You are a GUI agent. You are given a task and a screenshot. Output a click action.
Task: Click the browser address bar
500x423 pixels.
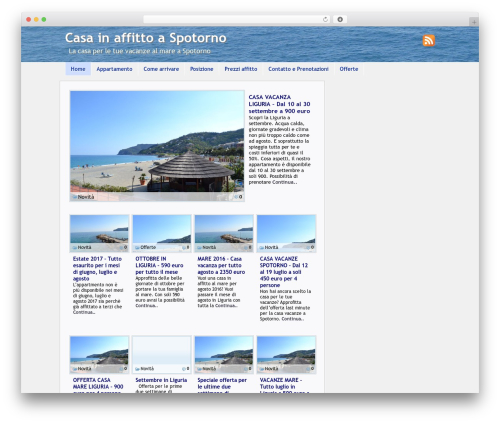pos(237,19)
